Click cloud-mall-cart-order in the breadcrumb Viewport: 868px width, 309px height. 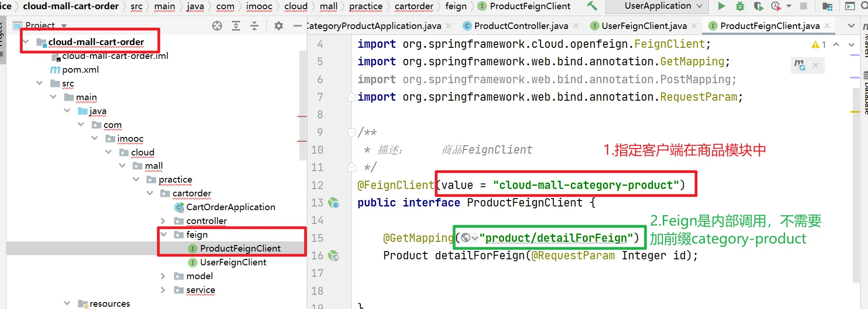pyautogui.click(x=71, y=6)
